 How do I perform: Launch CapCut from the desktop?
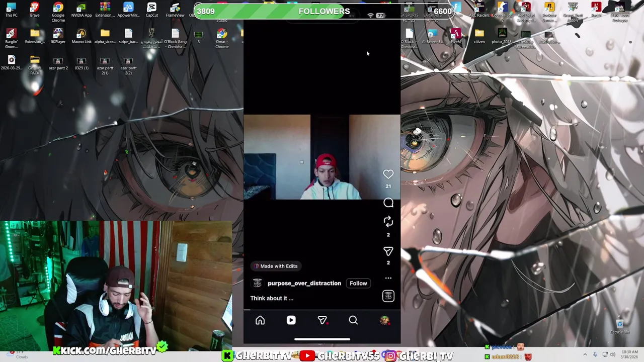pos(151,10)
